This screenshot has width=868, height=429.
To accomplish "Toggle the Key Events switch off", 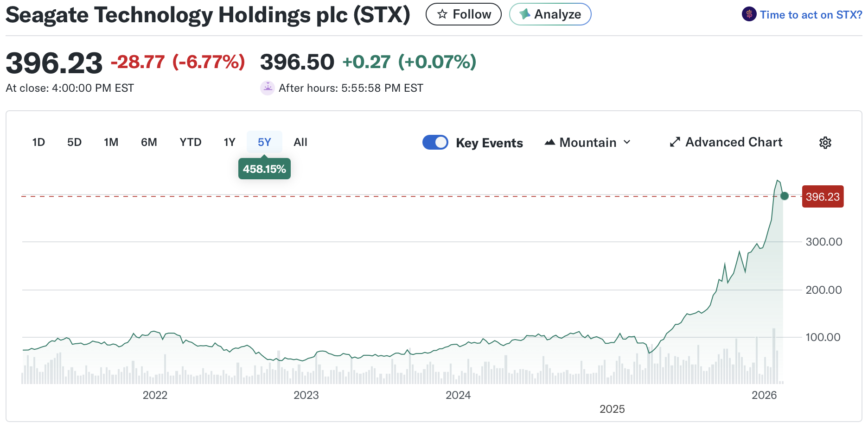I will coord(435,142).
